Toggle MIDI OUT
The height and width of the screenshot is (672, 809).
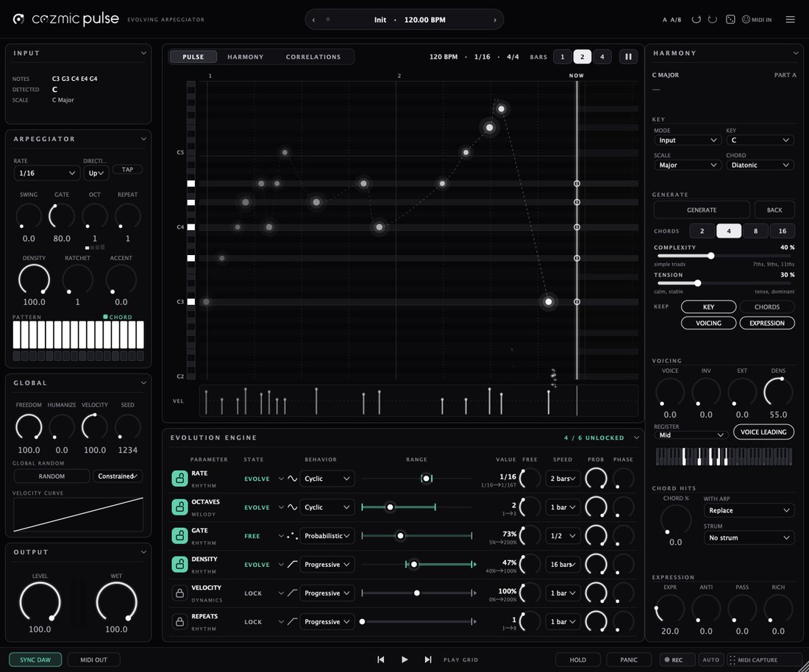coord(94,660)
